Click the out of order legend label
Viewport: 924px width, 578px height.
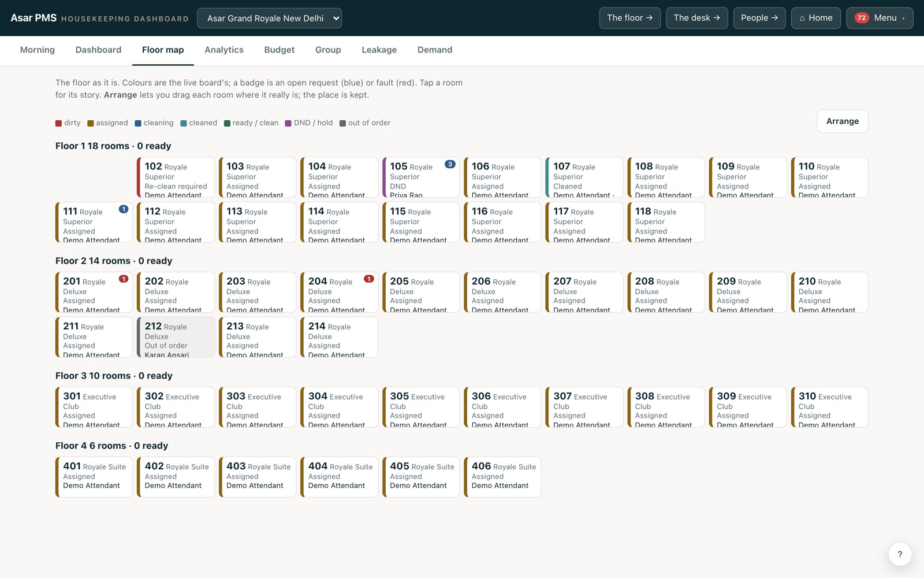[369, 123]
